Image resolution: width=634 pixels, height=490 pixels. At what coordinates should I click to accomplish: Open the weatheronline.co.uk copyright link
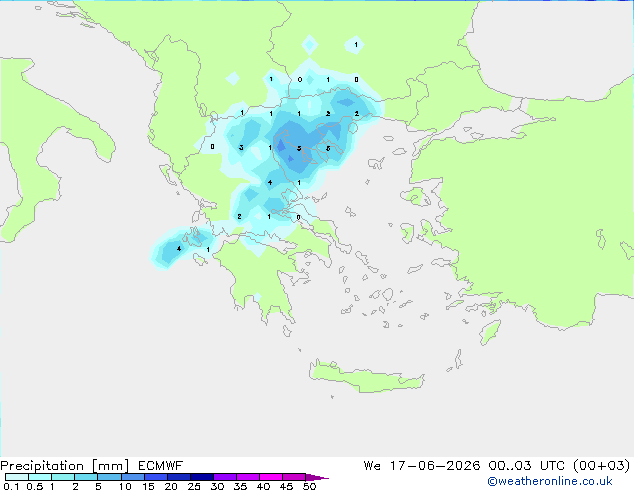click(x=550, y=481)
